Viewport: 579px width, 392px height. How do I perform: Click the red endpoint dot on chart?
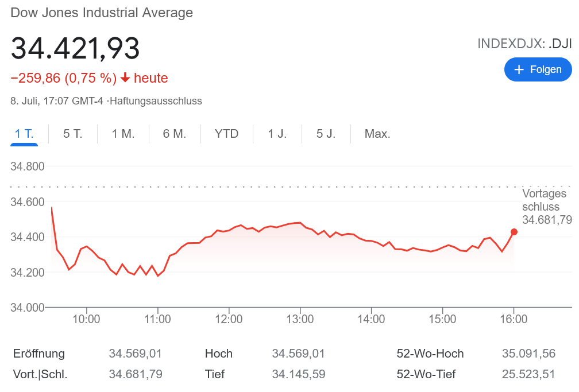point(514,232)
